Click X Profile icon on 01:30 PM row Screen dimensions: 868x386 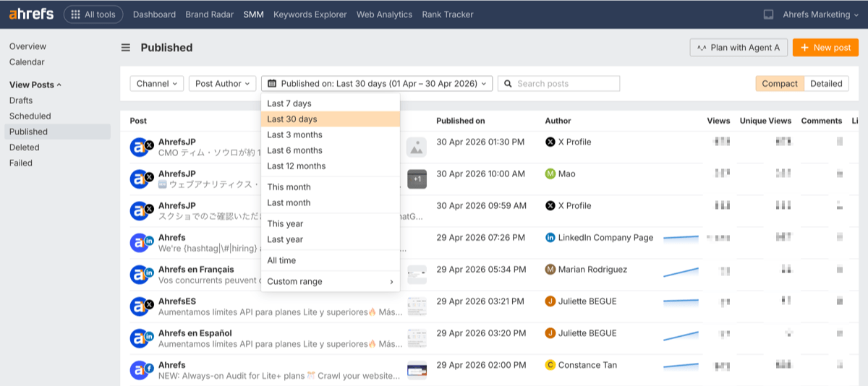click(550, 142)
